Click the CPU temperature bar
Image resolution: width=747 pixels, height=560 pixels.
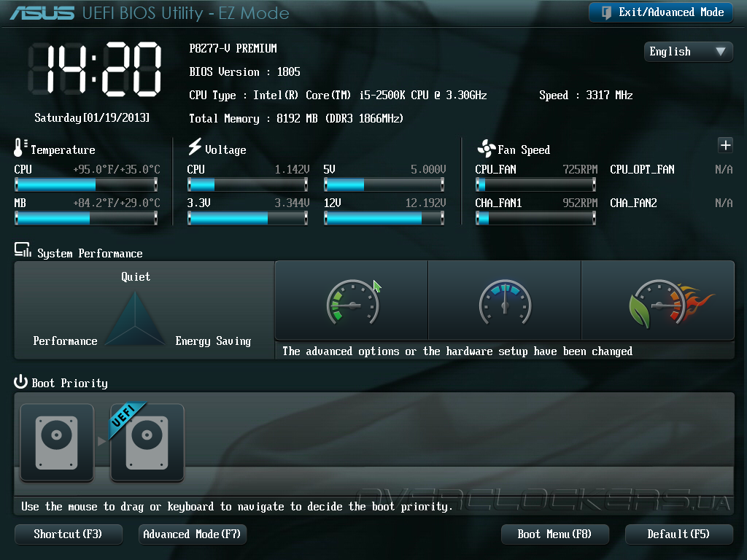(x=86, y=184)
